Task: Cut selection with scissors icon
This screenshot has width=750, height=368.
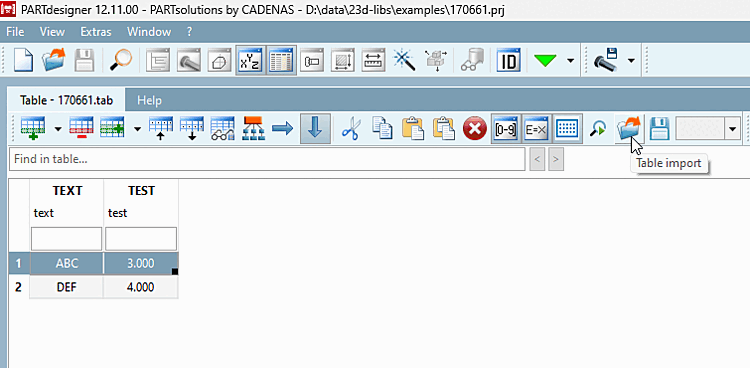Action: (x=352, y=129)
